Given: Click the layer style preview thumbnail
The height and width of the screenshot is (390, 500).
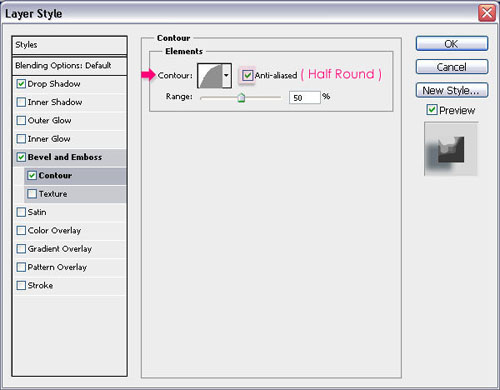Looking at the screenshot, I should [x=451, y=149].
